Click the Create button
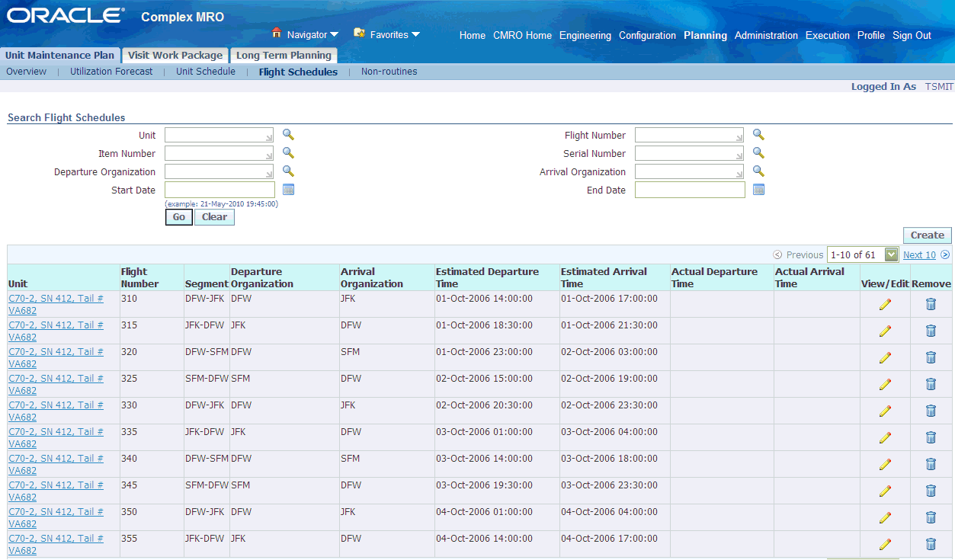The height and width of the screenshot is (560, 955). coord(927,235)
